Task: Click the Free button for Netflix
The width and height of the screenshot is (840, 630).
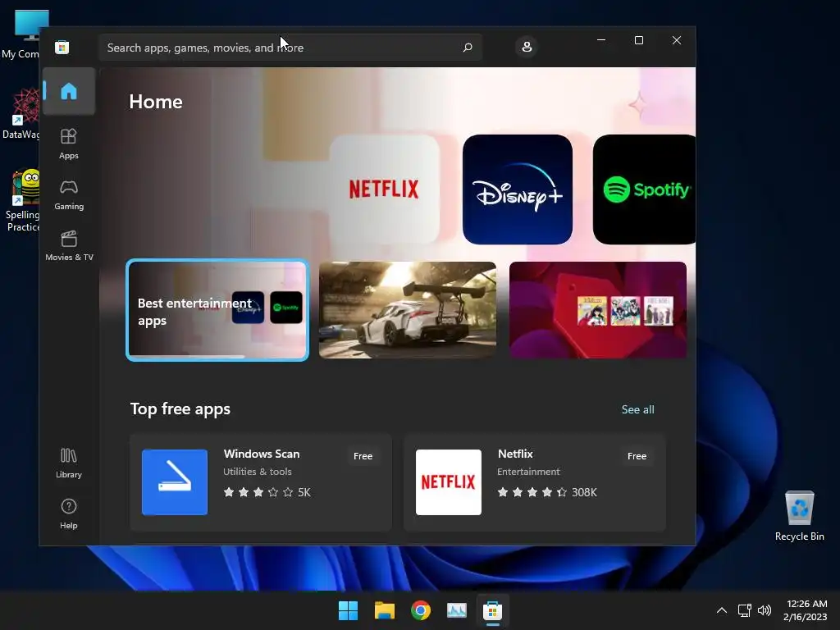Action: [x=637, y=456]
